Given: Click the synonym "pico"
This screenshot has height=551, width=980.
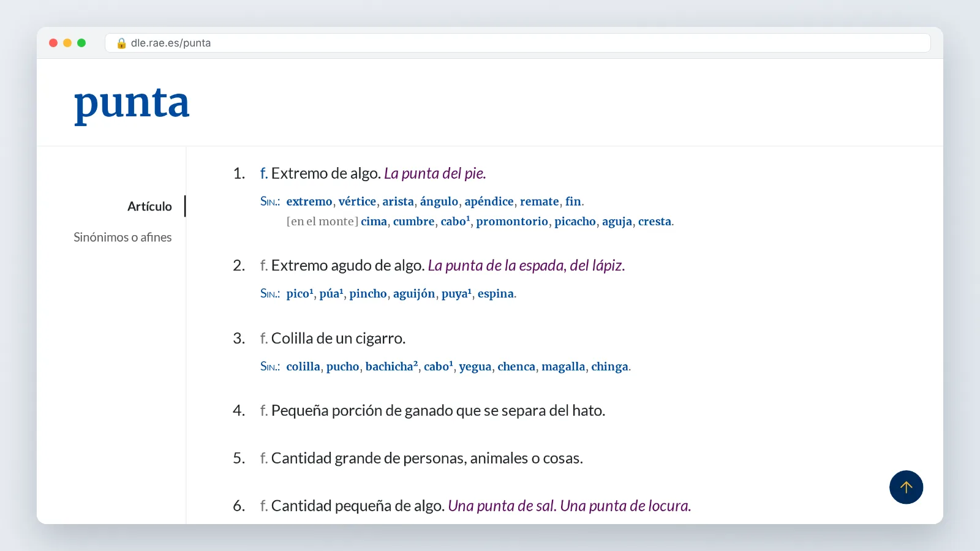Looking at the screenshot, I should [x=300, y=293].
